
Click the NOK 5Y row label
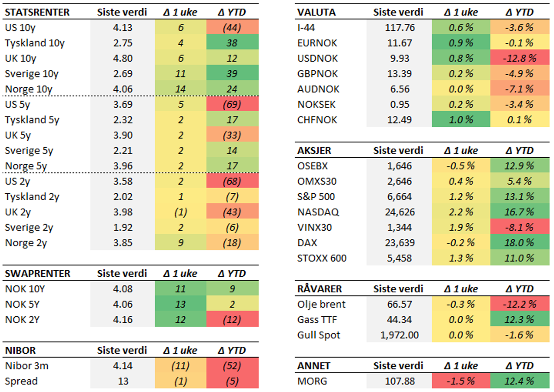24,304
